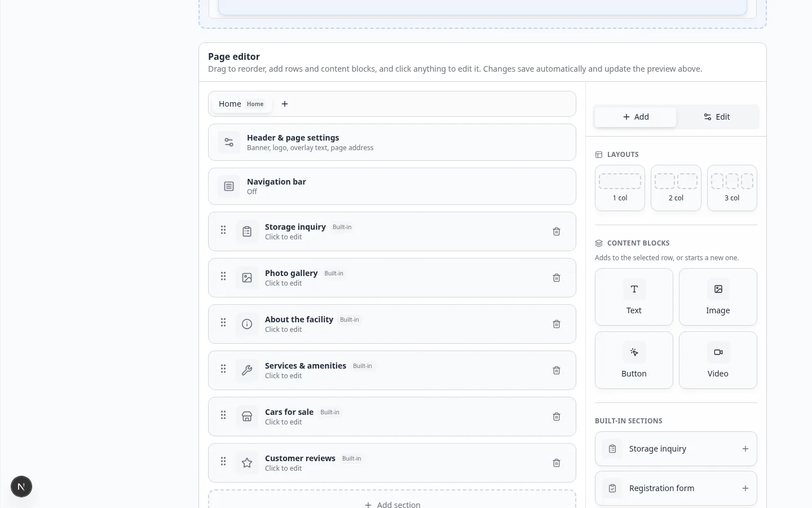Image resolution: width=812 pixels, height=508 pixels.
Task: Click trash icon for About the facility
Action: click(557, 324)
